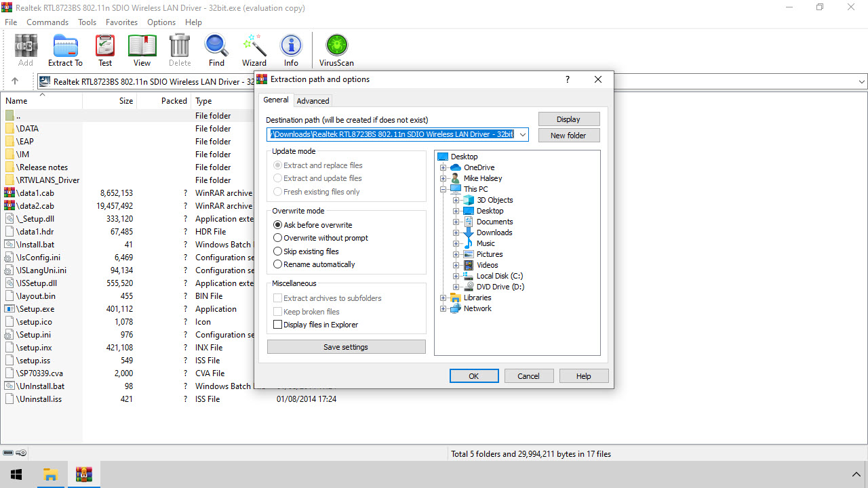This screenshot has height=488, width=868.
Task: Select Ask before overwrite option
Action: 313,224
